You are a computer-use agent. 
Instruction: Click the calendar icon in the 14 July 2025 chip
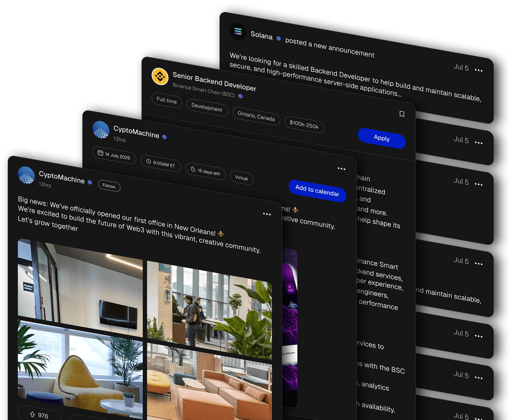(100, 153)
